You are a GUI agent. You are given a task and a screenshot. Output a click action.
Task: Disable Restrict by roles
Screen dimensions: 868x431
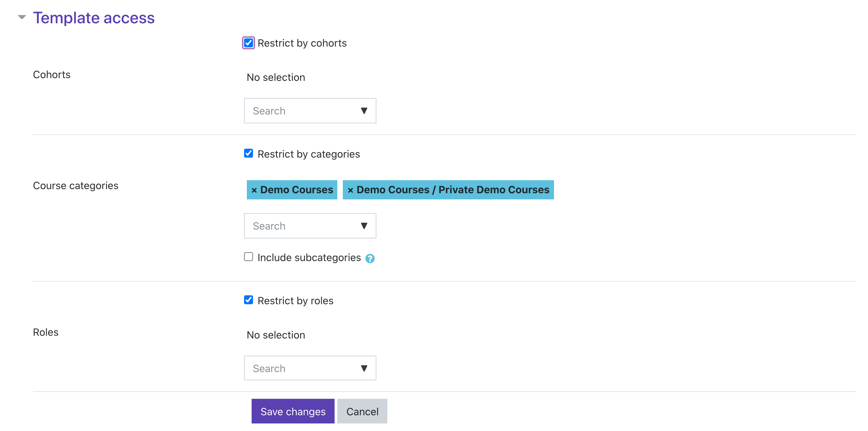[x=248, y=300]
